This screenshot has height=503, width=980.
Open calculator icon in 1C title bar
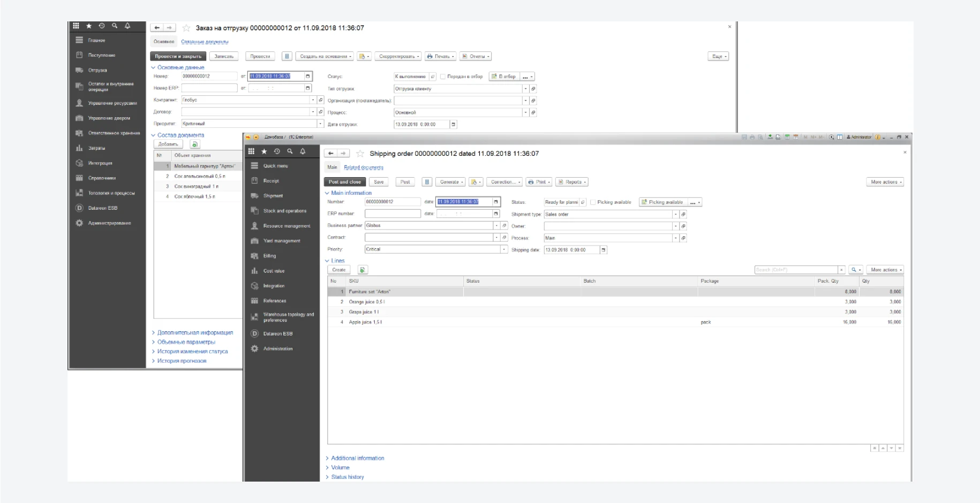coord(787,137)
